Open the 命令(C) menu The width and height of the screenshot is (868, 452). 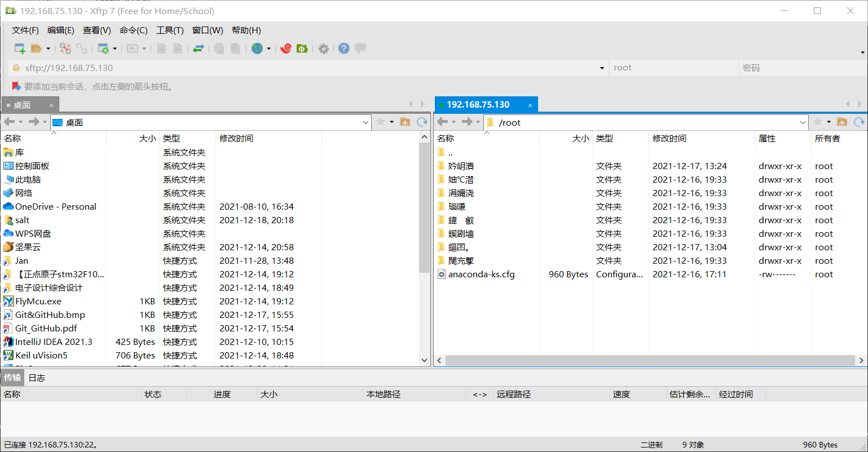134,30
